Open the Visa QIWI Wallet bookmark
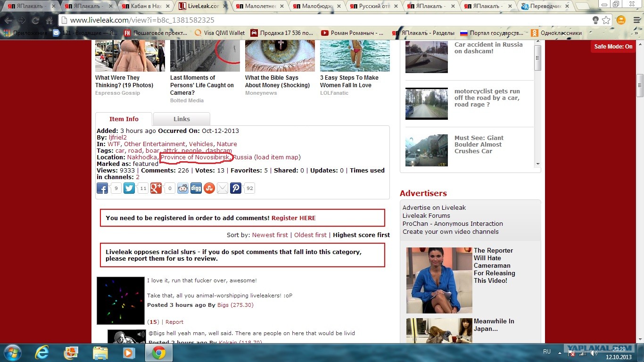The image size is (644, 362). [220, 33]
